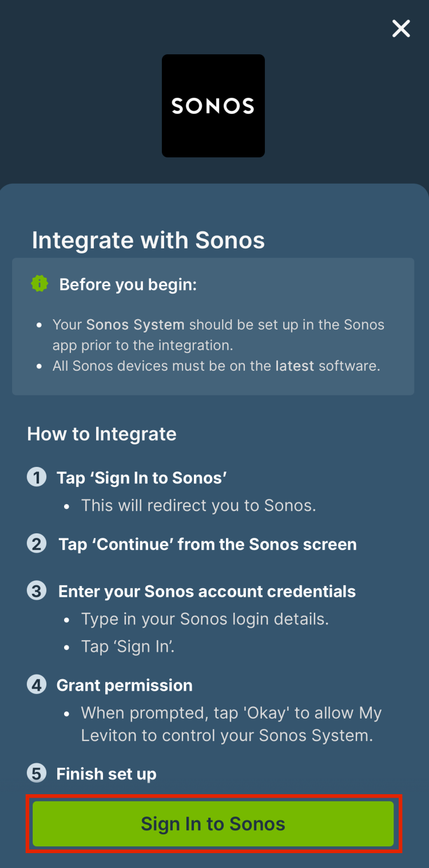Click the 'Integrate with Sonos' title

coord(149,240)
